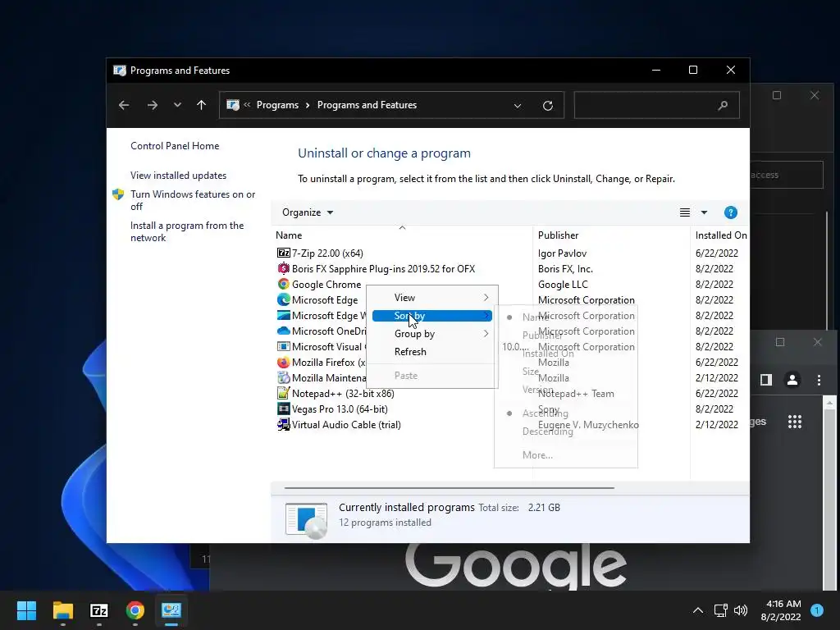Click the Microsoft OneDrive cloud icon
Viewport: 840px width, 630px height.
coord(283,331)
